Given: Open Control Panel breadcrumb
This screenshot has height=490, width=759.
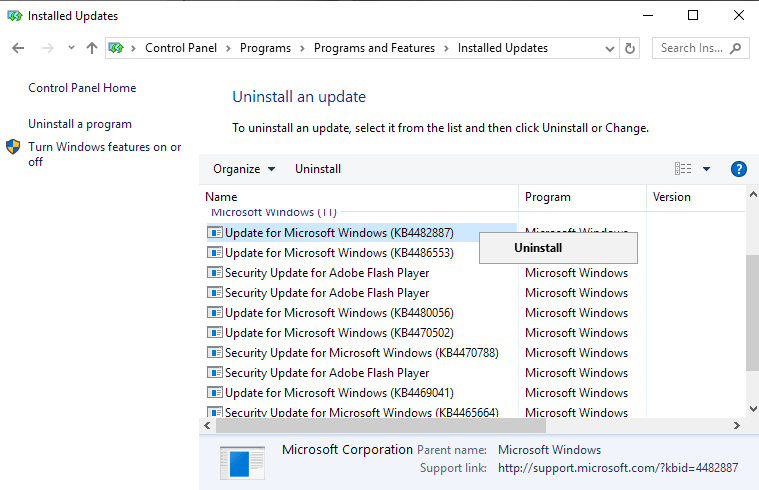Looking at the screenshot, I should (181, 48).
